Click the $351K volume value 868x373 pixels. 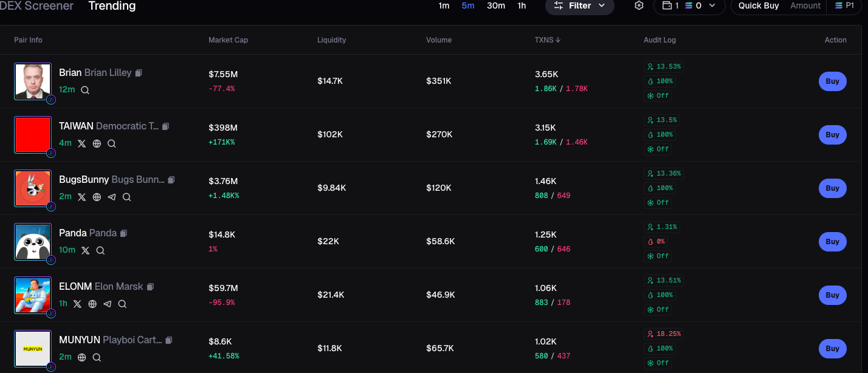point(439,81)
